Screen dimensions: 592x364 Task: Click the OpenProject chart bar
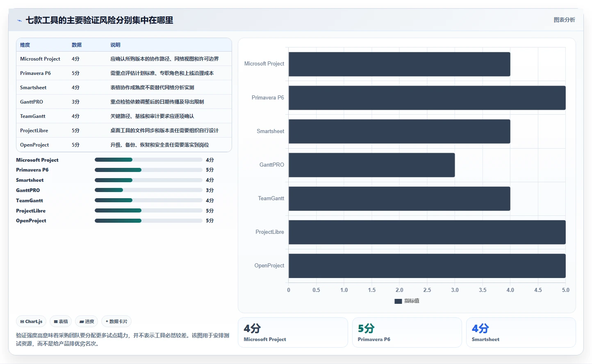tap(427, 266)
